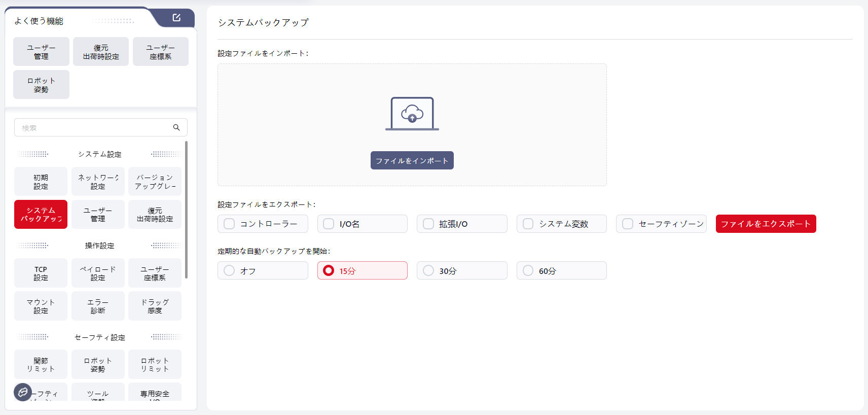Click the edit icon beside よく使う機能

176,18
